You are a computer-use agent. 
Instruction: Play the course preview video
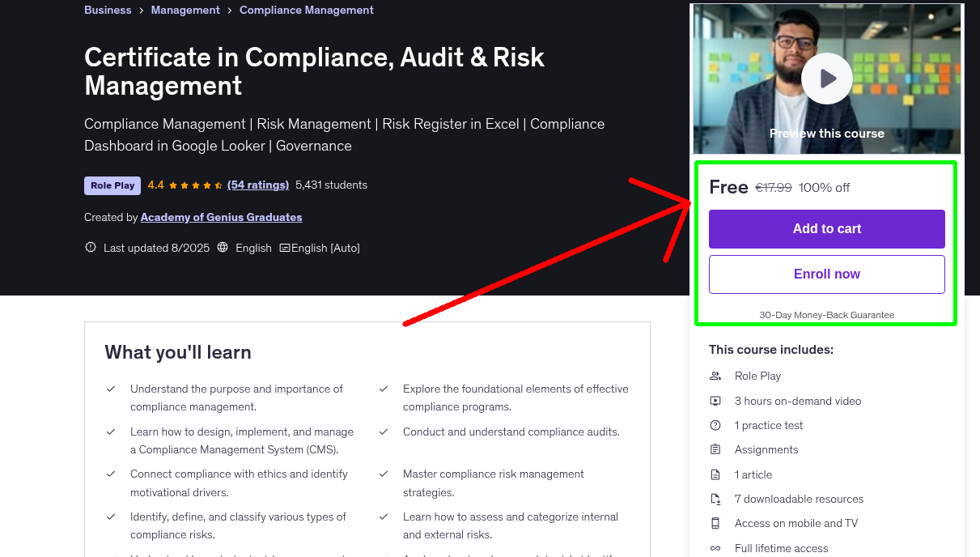[826, 78]
